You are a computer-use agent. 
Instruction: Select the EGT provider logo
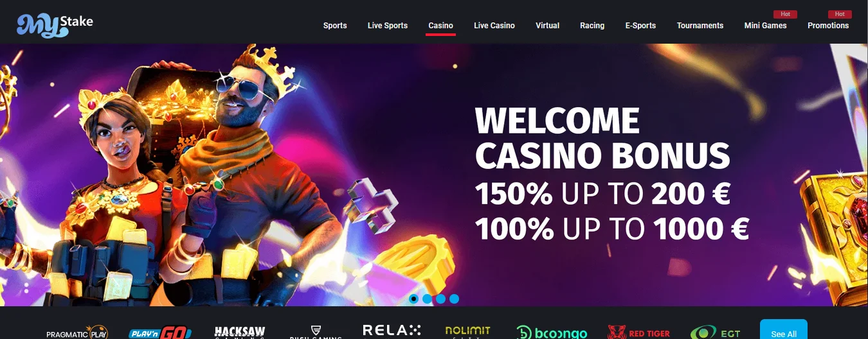[715, 333]
